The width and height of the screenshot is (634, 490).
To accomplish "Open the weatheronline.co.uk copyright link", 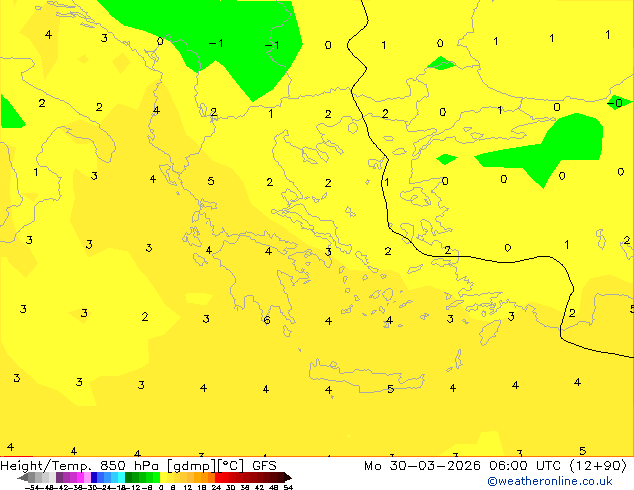I will point(550,481).
